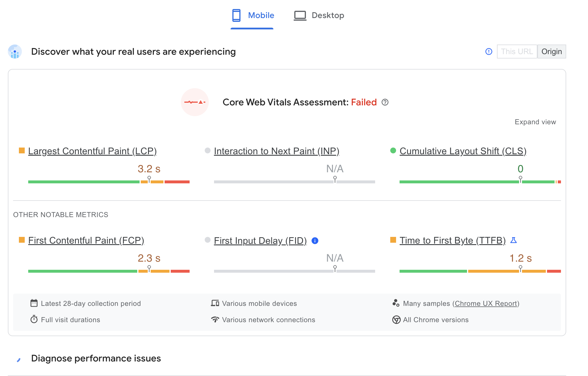Click the TTFB value 1.2 s
Image resolution: width=588 pixels, height=376 pixels.
click(x=521, y=258)
